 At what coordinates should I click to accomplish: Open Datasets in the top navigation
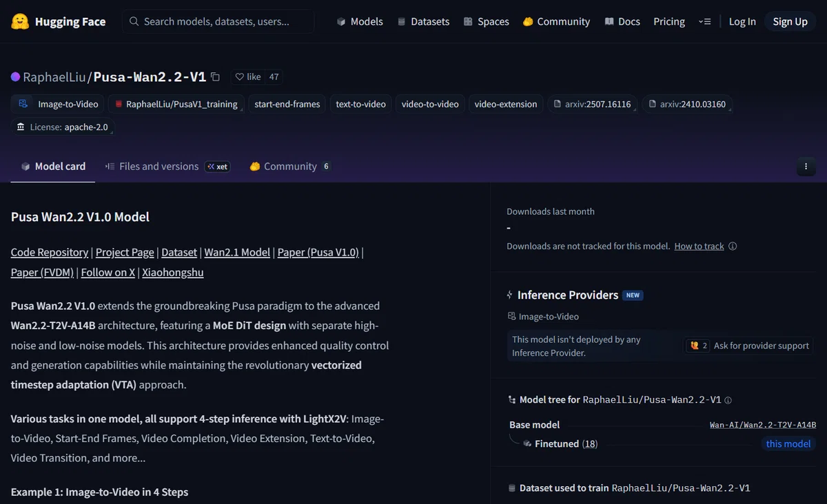(x=423, y=21)
